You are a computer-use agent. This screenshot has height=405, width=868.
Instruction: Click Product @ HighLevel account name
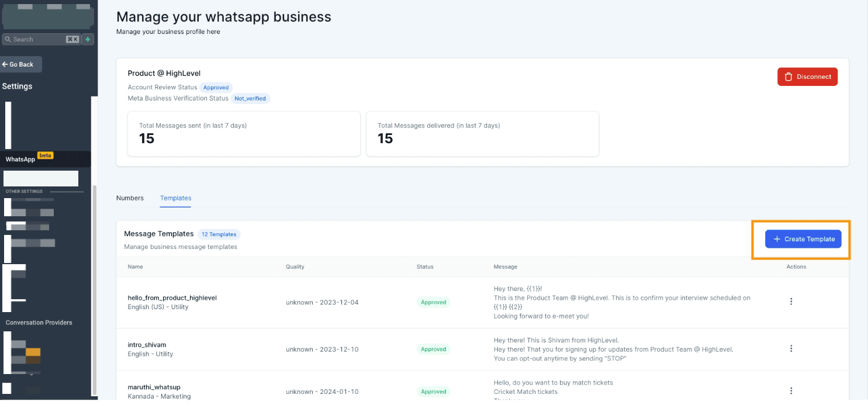(164, 73)
